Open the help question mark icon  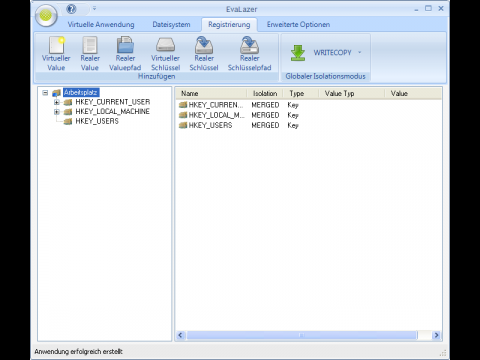click(71, 9)
